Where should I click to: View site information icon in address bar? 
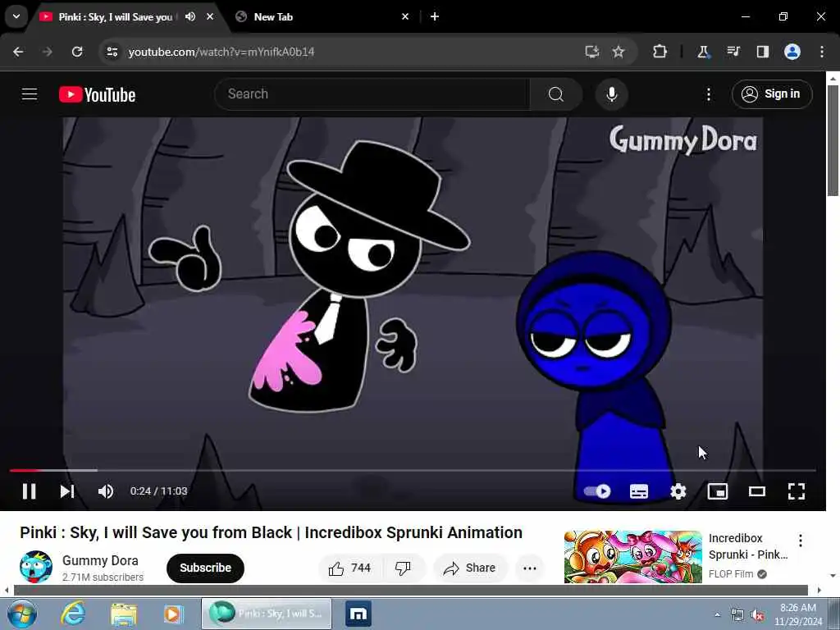click(x=112, y=52)
